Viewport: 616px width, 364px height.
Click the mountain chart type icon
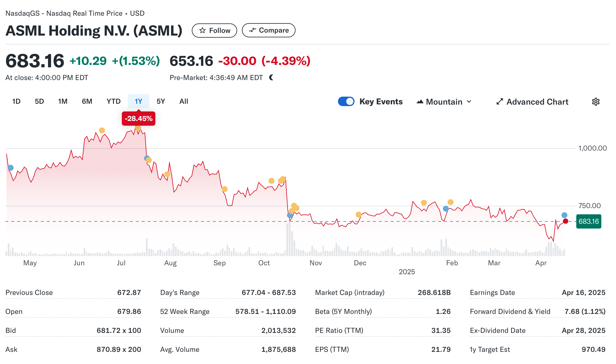(420, 102)
